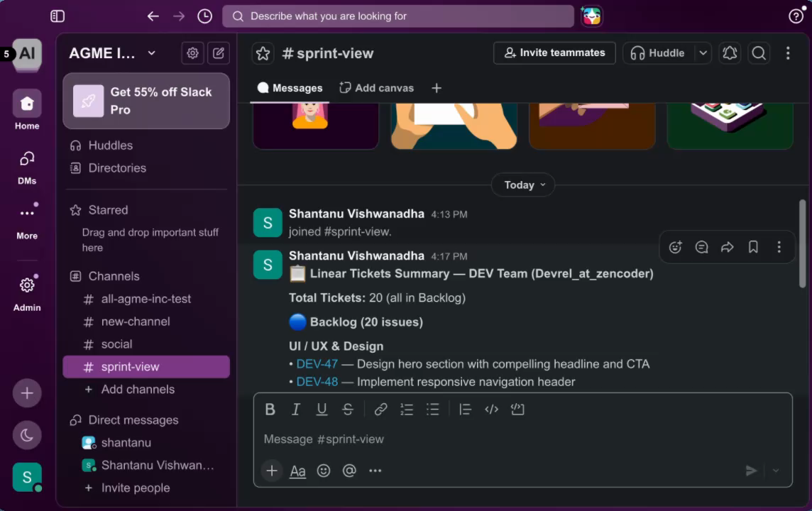Open Add canvas tab
Image resolution: width=812 pixels, height=511 pixels.
pos(376,88)
